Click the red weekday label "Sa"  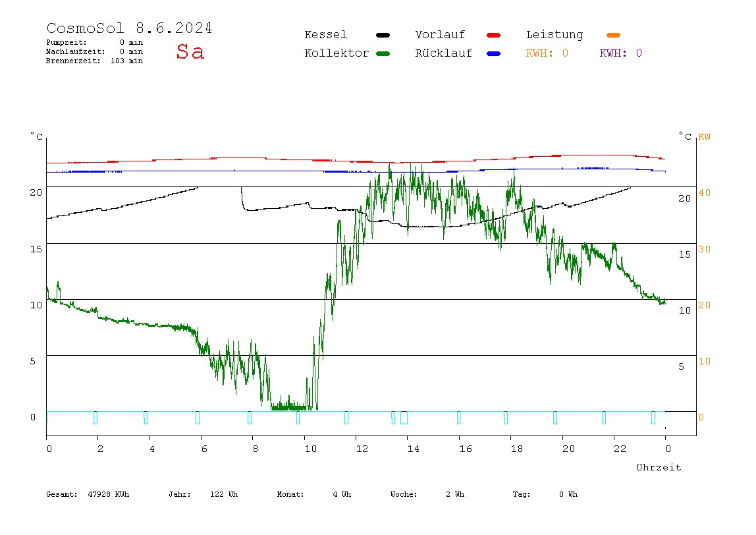190,51
